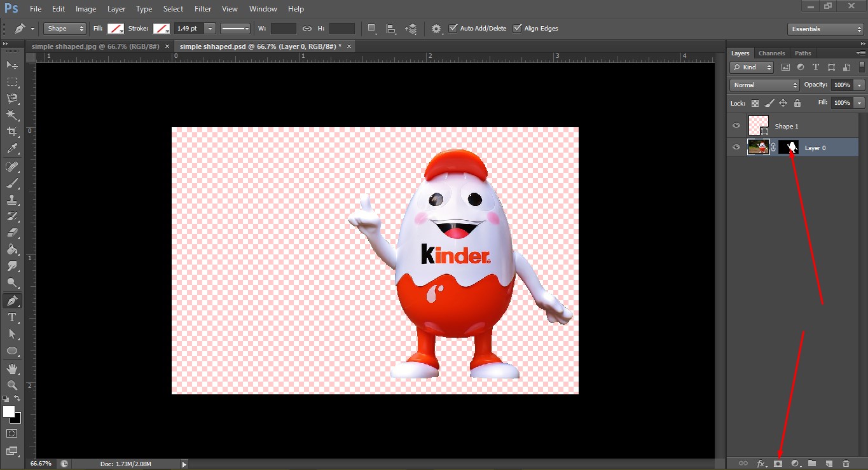868x470 pixels.
Task: Toggle filter for smart objects
Action: [x=846, y=67]
